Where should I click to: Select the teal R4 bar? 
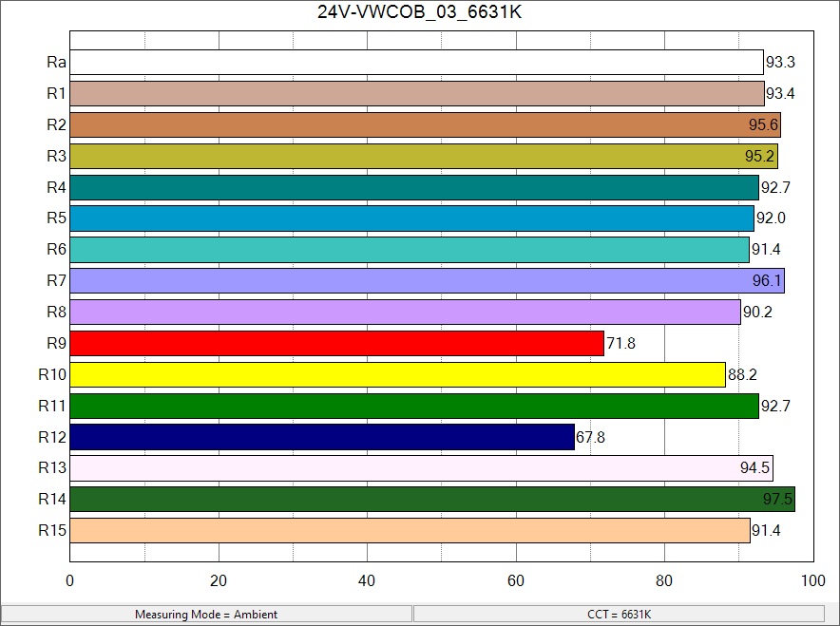(x=414, y=187)
